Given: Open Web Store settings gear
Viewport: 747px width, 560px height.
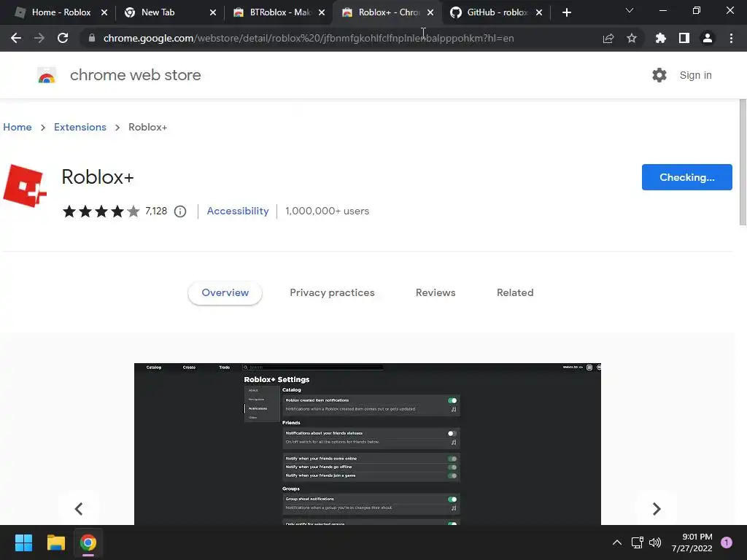Looking at the screenshot, I should pyautogui.click(x=659, y=75).
